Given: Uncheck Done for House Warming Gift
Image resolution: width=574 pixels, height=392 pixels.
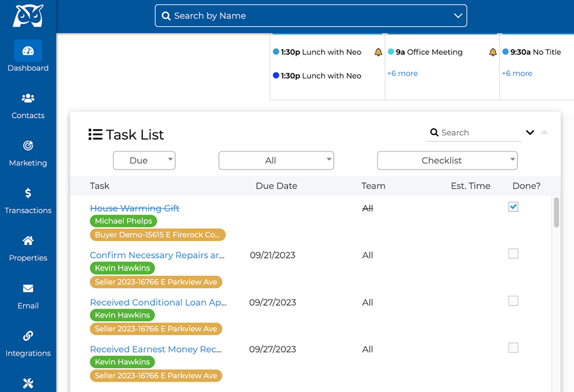Looking at the screenshot, I should point(513,207).
